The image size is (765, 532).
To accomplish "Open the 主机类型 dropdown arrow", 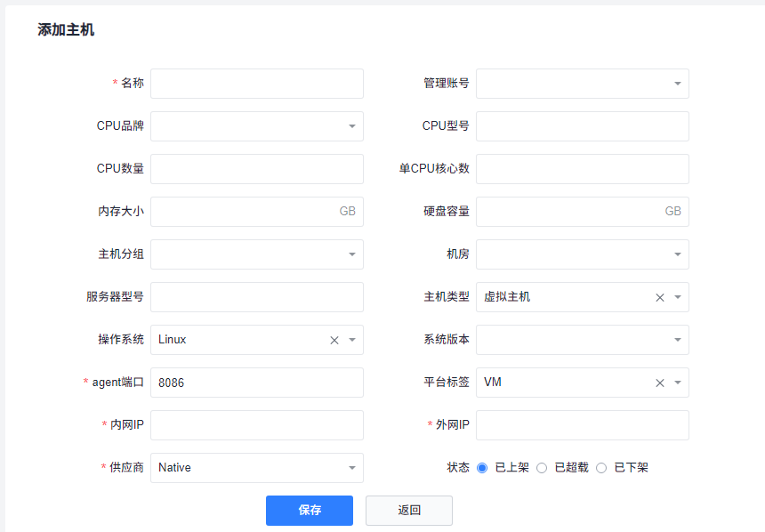I will click(678, 297).
